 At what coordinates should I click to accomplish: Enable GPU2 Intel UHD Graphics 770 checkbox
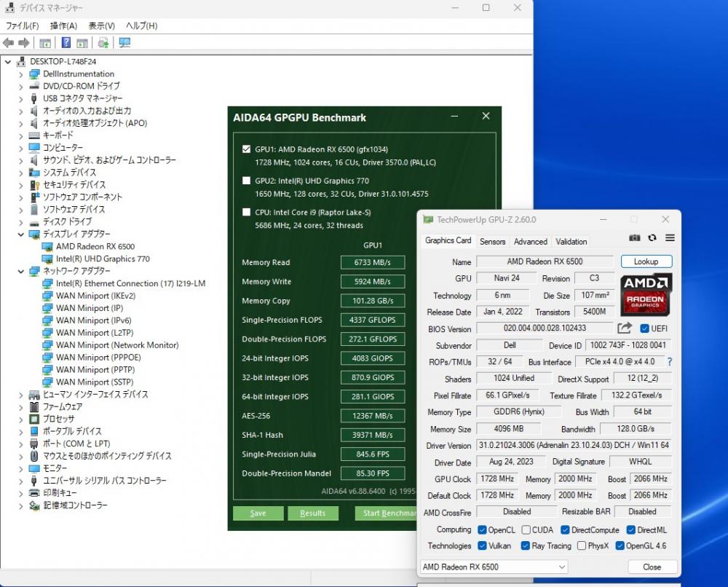click(x=247, y=181)
